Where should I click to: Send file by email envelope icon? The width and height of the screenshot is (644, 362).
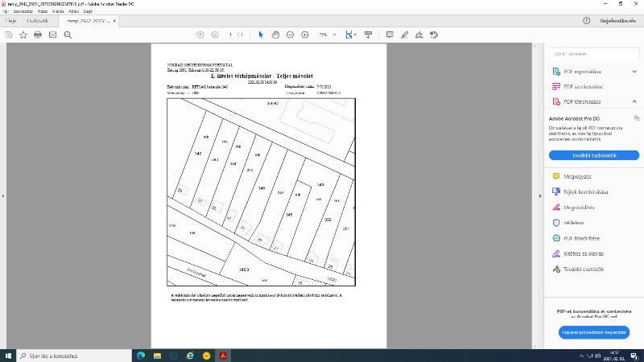(x=52, y=35)
